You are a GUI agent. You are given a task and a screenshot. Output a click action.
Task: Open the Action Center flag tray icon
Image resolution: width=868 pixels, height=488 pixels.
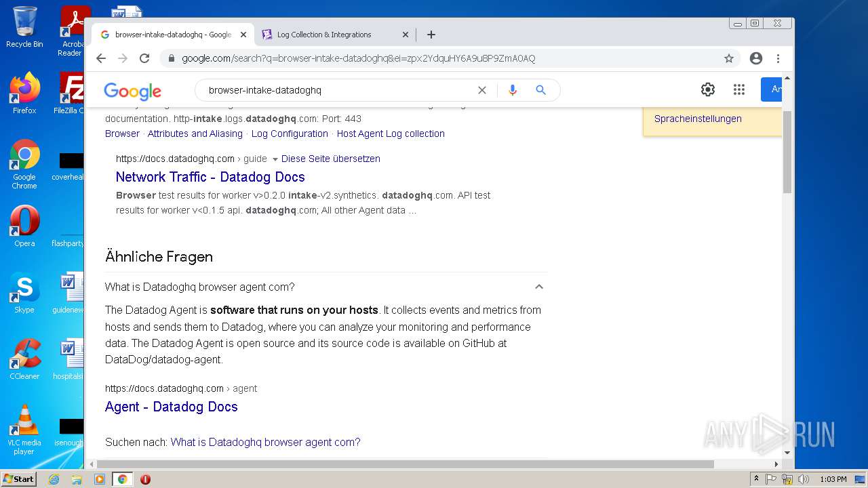coord(771,479)
